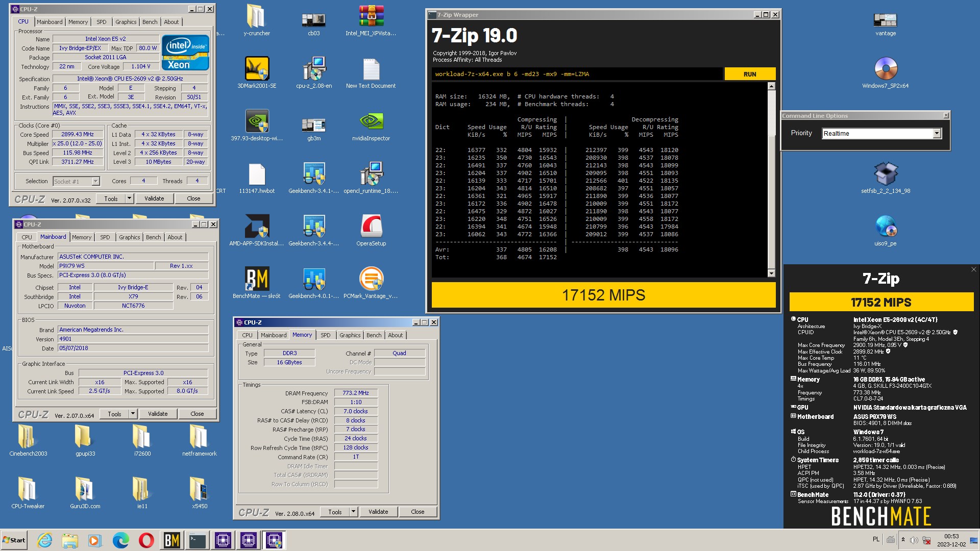Click the 17152 MIPS result banner
Screen dimensions: 980x551
pos(603,295)
